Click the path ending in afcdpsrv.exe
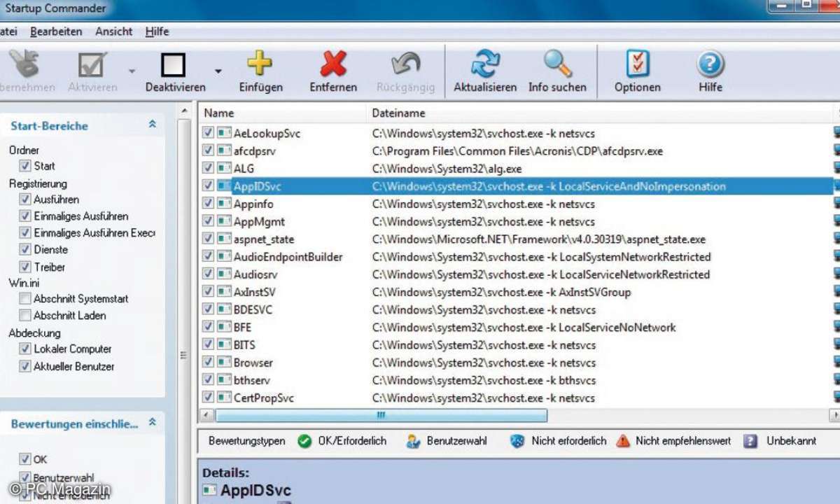The width and height of the screenshot is (840, 504). click(517, 150)
